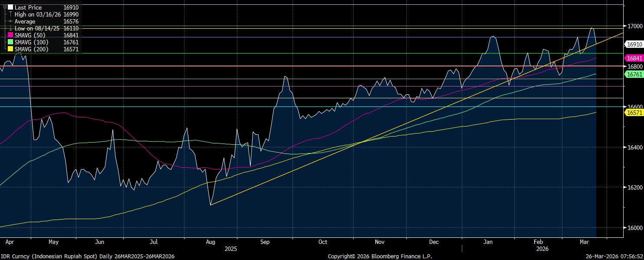Click the magenta 16841 axis tag
The width and height of the screenshot is (644, 260).
(634, 58)
